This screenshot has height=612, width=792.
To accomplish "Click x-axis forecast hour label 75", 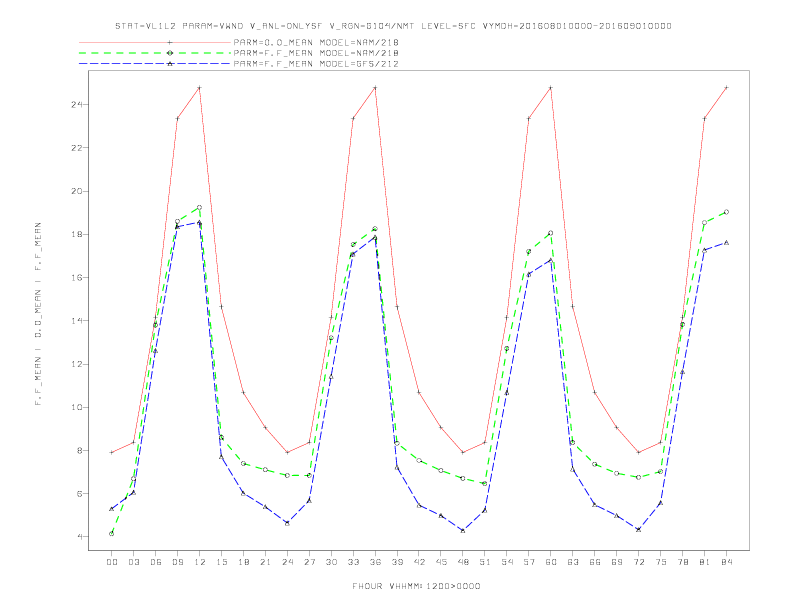I will 661,562.
